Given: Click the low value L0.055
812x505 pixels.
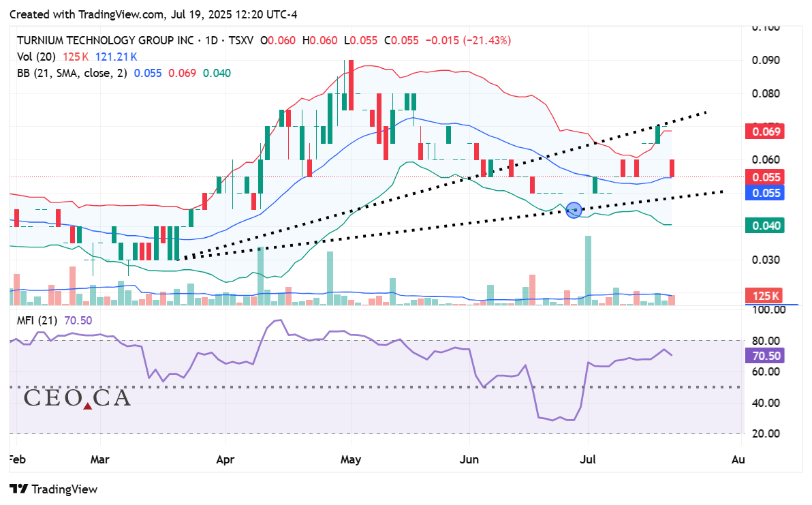Looking at the screenshot, I should [360, 40].
